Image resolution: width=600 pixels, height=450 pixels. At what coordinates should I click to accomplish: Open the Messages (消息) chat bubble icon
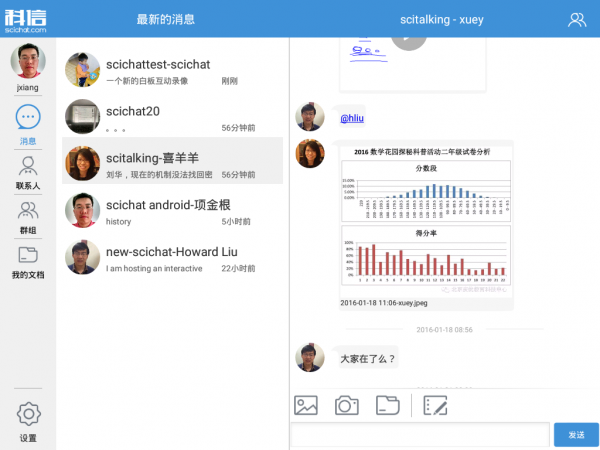click(x=28, y=117)
